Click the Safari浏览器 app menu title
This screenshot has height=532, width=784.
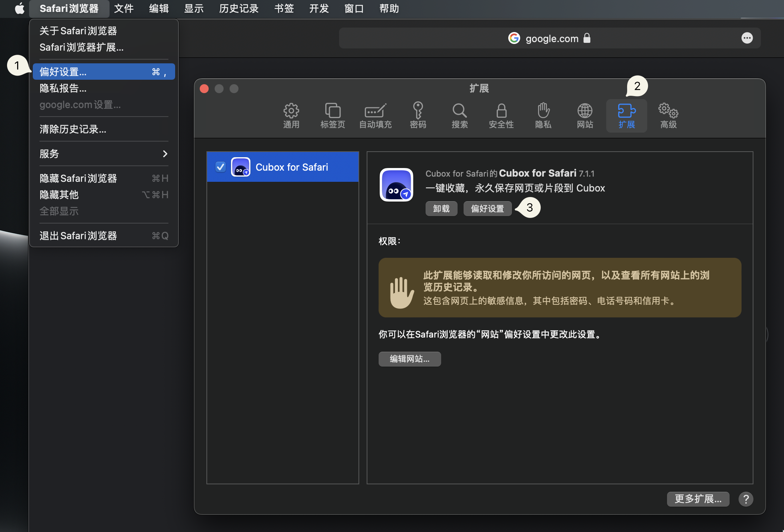point(69,9)
